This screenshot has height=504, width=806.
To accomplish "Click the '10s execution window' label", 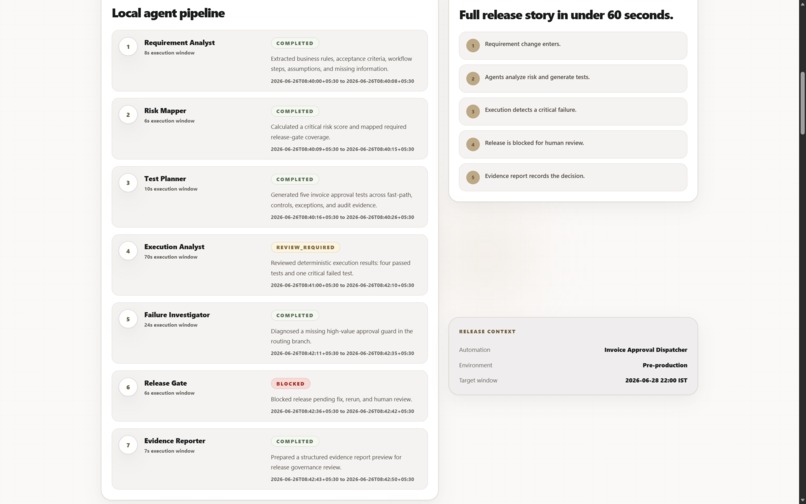I will 171,189.
